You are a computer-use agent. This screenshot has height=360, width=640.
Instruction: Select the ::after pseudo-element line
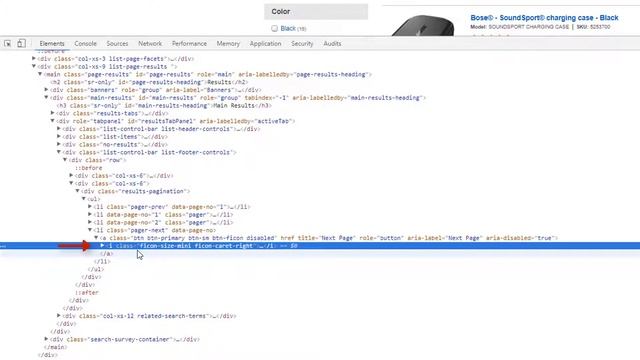(87, 293)
